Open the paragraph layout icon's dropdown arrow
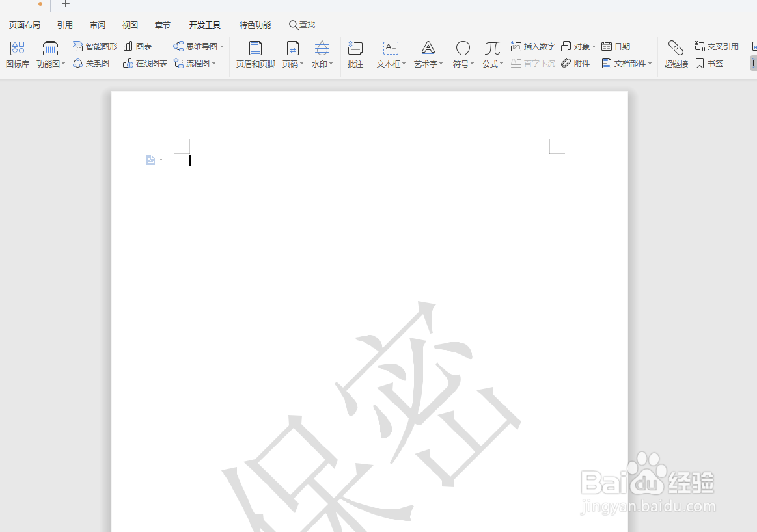757x532 pixels. coord(161,159)
